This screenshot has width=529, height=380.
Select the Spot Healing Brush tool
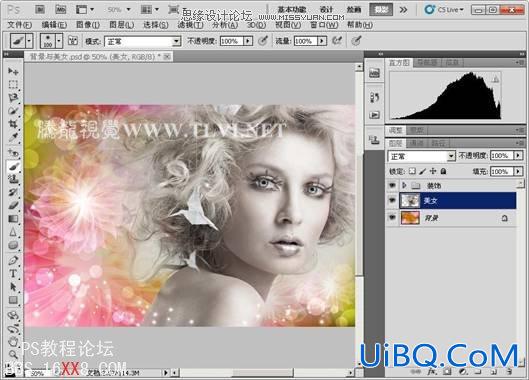point(13,153)
